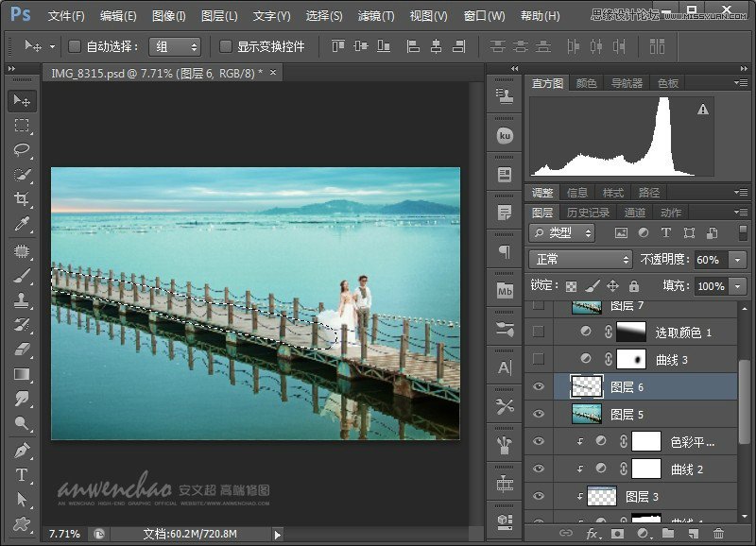Select the Brush tool

[x=22, y=276]
